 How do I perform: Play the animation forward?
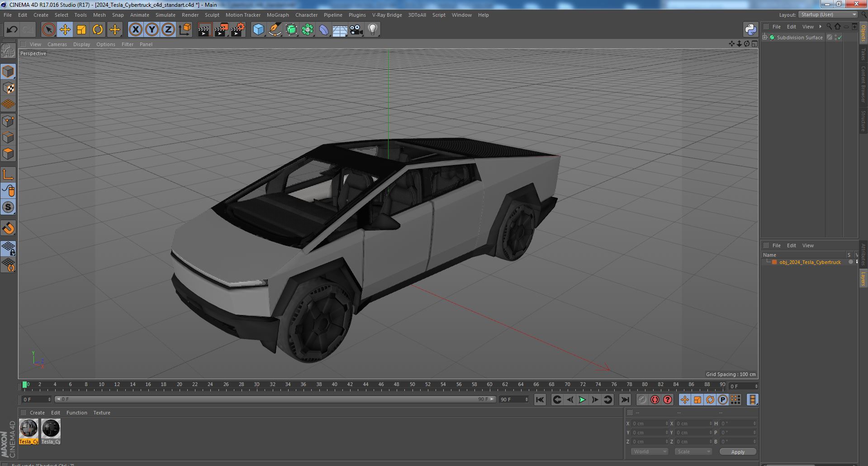coord(583,400)
